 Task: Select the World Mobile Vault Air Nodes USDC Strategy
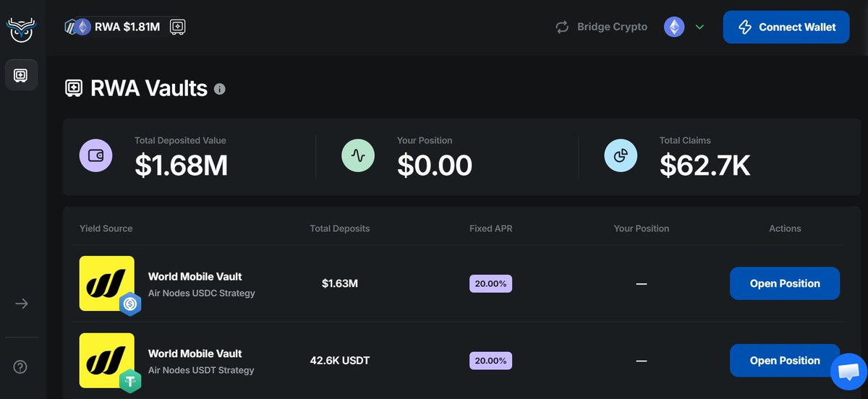[202, 284]
